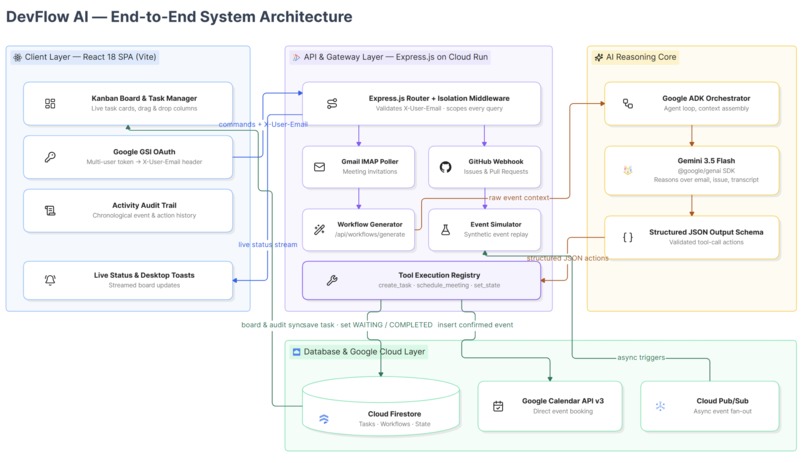The height and width of the screenshot is (463, 806).
Task: Click the 'live status stream' edge label
Action: tap(268, 245)
